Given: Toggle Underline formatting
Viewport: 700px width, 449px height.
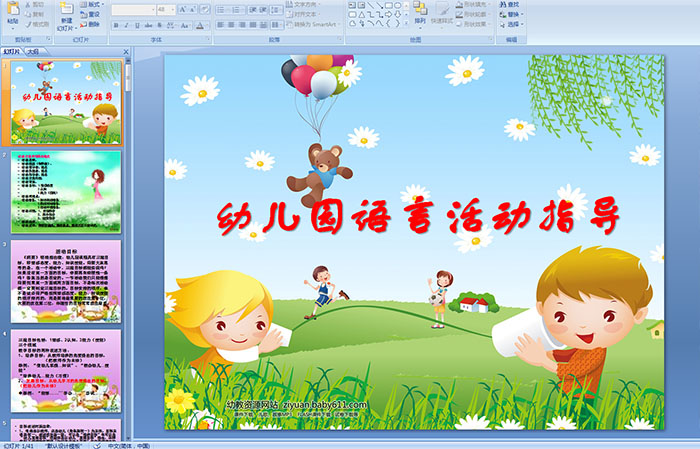Looking at the screenshot, I should [x=137, y=25].
